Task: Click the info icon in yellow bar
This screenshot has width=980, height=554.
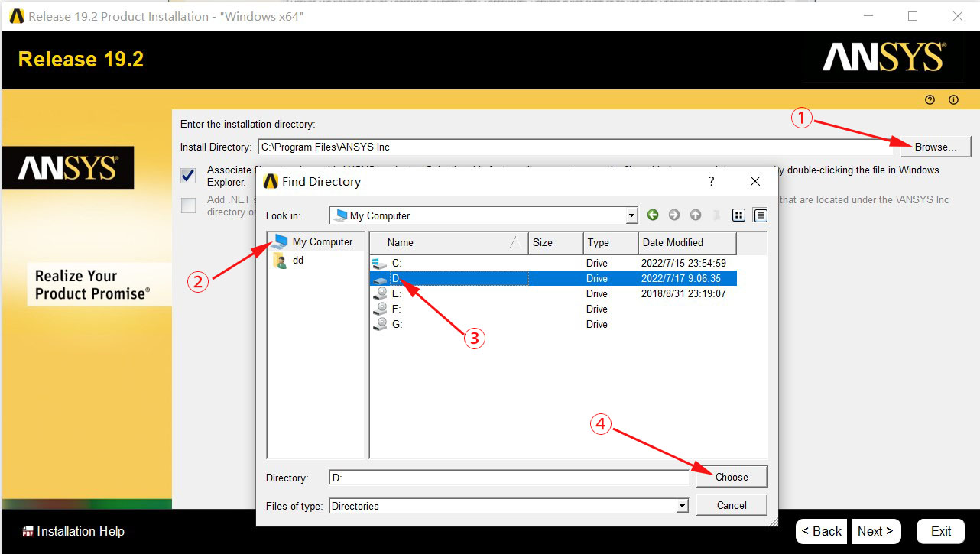Action: 953,100
